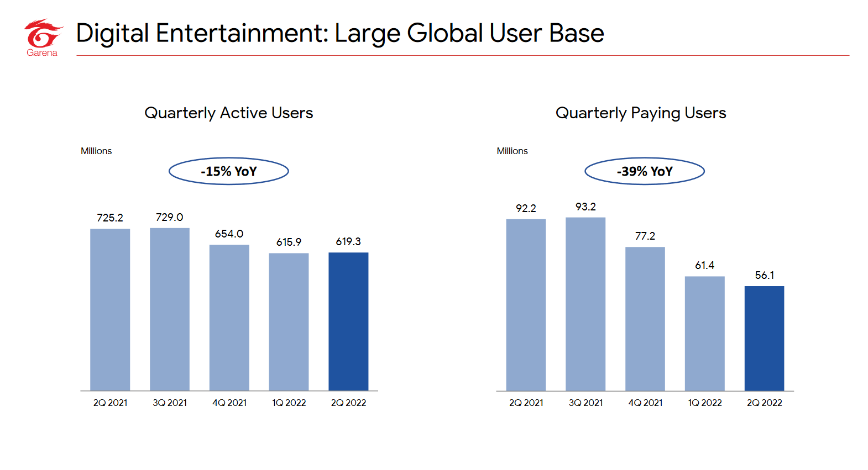The width and height of the screenshot is (868, 470).
Task: Select the '-15% YoY' oval callout
Action: pyautogui.click(x=229, y=171)
